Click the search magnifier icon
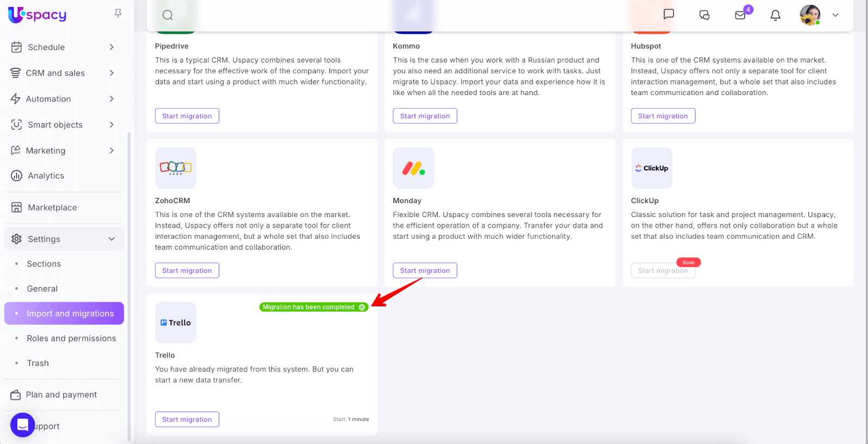This screenshot has width=868, height=444. coord(168,15)
